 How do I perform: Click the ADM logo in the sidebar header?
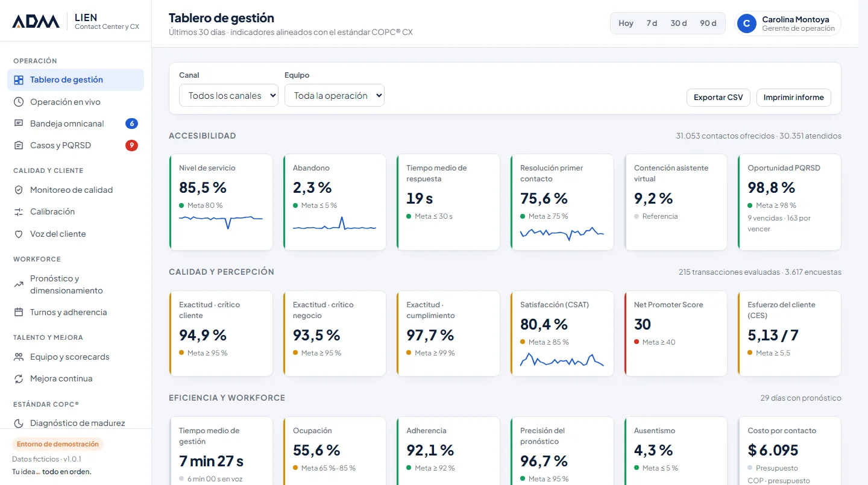[x=36, y=22]
